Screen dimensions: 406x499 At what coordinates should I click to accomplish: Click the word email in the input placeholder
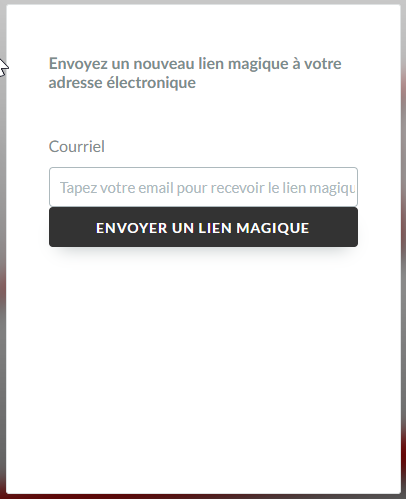[156, 188]
